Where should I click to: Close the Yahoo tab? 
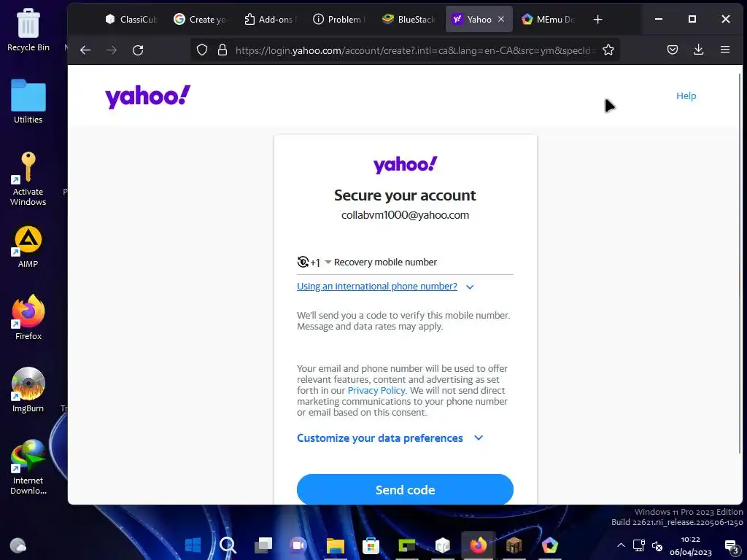(x=501, y=19)
